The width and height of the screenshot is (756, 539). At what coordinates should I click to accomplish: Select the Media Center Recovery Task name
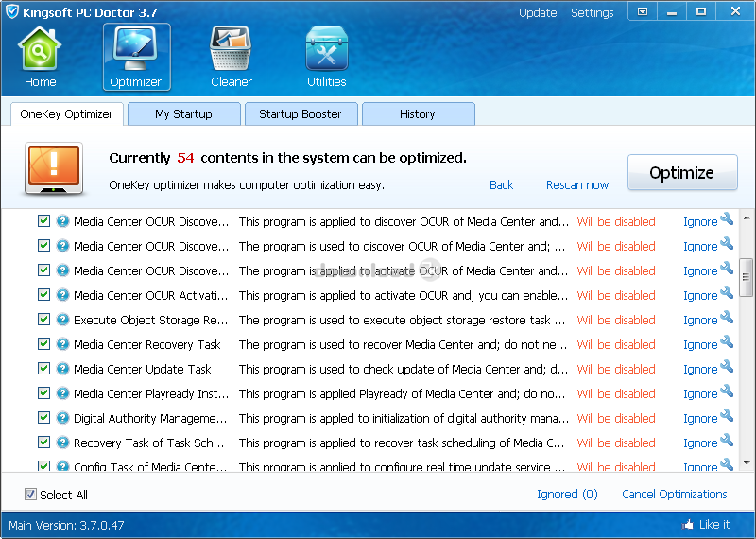click(x=147, y=344)
